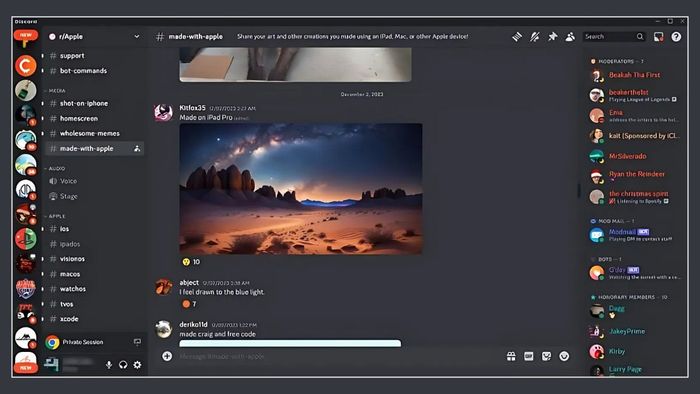The width and height of the screenshot is (700, 394).
Task: Open abject username profile
Action: tap(189, 283)
